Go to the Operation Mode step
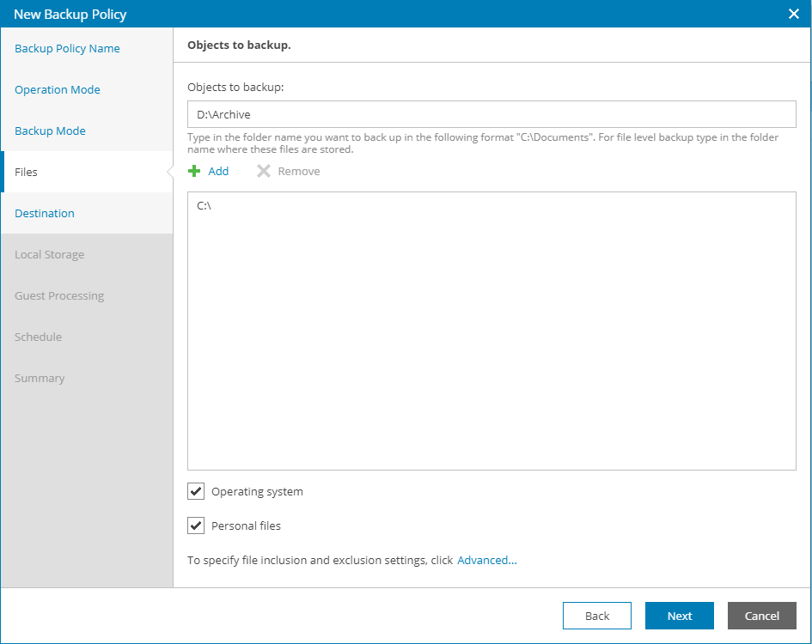This screenshot has height=644, width=812. 58,89
